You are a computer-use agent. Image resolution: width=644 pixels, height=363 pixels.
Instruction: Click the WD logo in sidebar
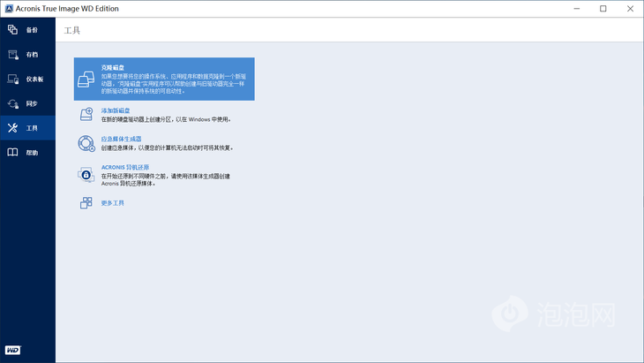[12, 351]
